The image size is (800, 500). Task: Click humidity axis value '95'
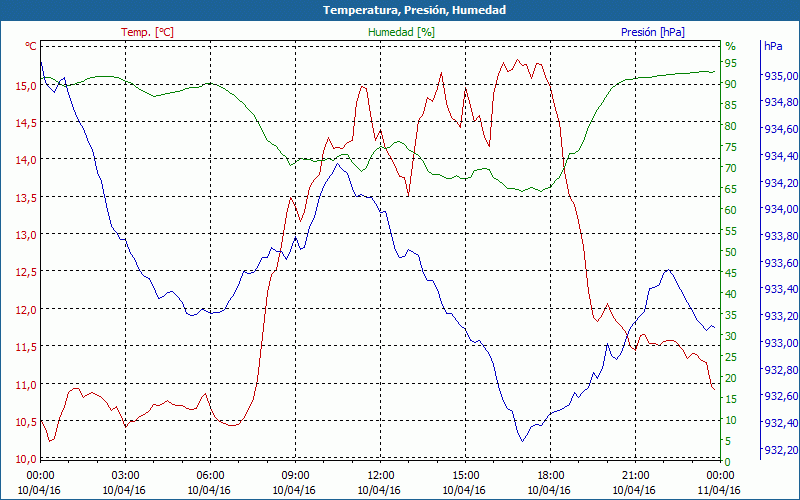731,63
